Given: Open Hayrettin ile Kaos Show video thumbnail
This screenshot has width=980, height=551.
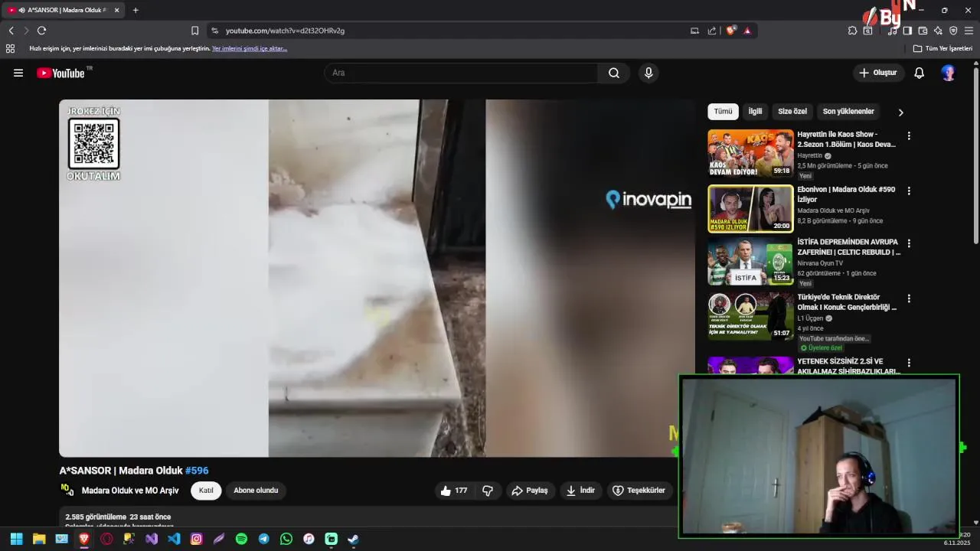Looking at the screenshot, I should (750, 153).
